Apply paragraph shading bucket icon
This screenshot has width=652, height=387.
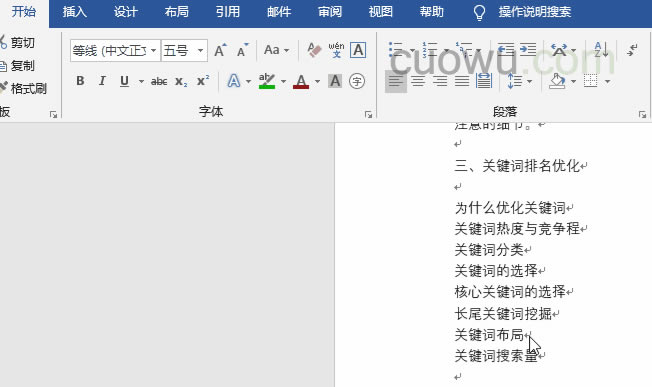pos(558,81)
